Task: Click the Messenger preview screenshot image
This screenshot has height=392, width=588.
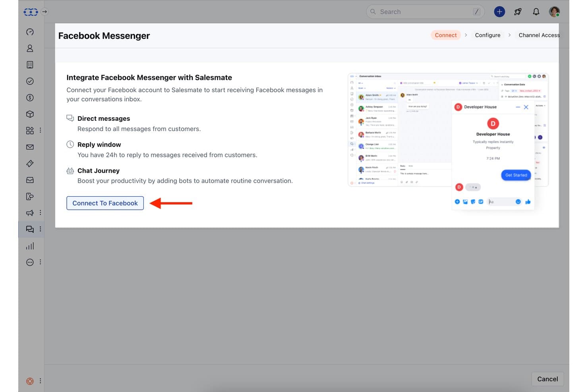Action: [x=448, y=141]
